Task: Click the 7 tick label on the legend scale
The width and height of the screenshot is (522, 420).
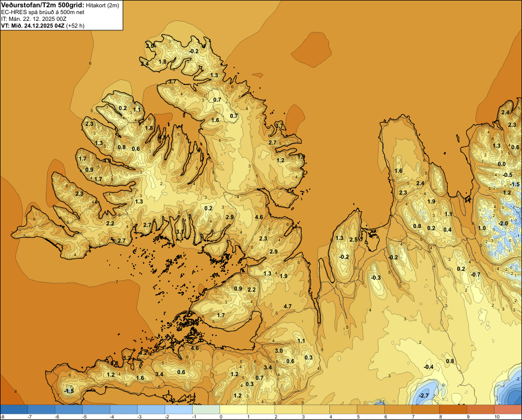Action: coord(413,417)
